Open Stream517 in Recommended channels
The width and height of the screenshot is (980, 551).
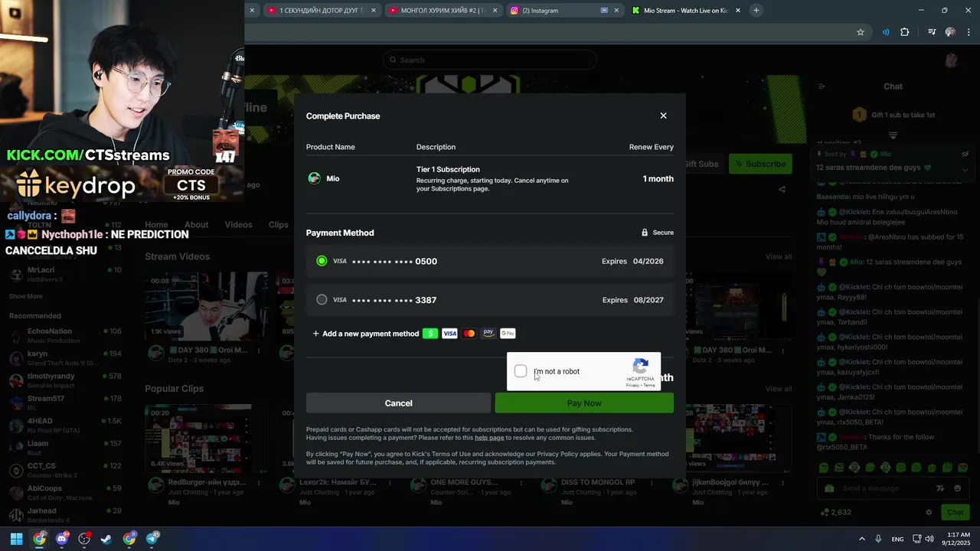pos(65,402)
